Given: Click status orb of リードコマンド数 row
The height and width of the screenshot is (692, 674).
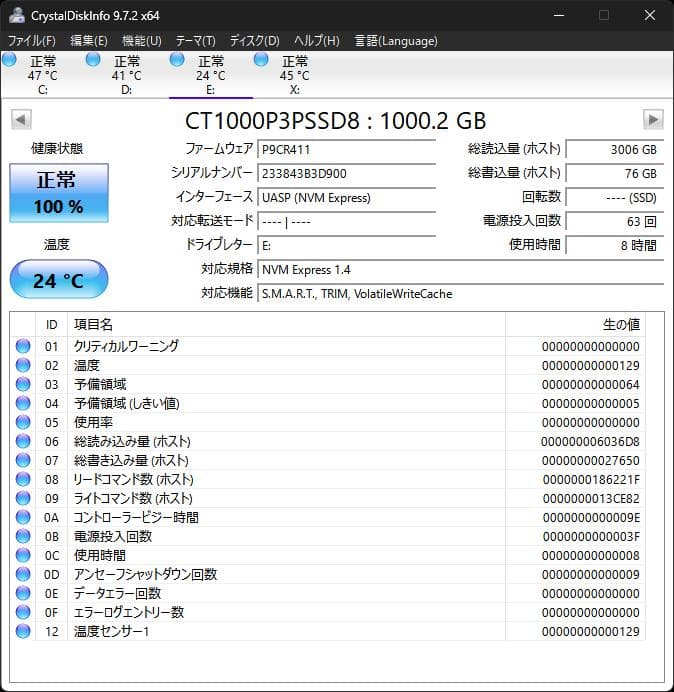Looking at the screenshot, I should [23, 479].
